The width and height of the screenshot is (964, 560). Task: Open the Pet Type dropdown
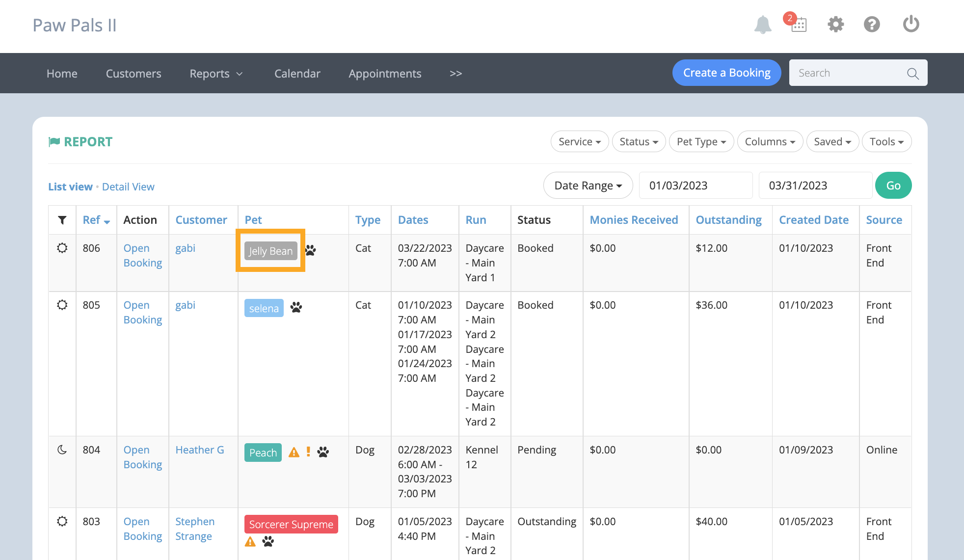pyautogui.click(x=701, y=141)
